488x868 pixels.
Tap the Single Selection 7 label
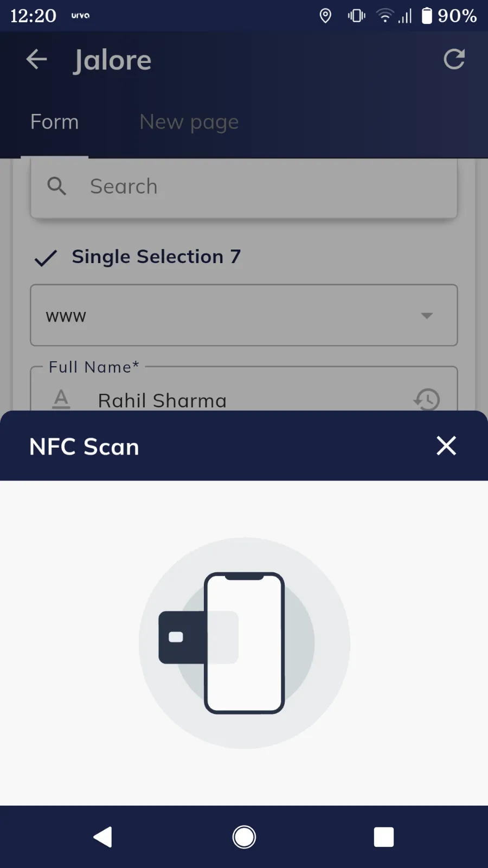tap(156, 257)
